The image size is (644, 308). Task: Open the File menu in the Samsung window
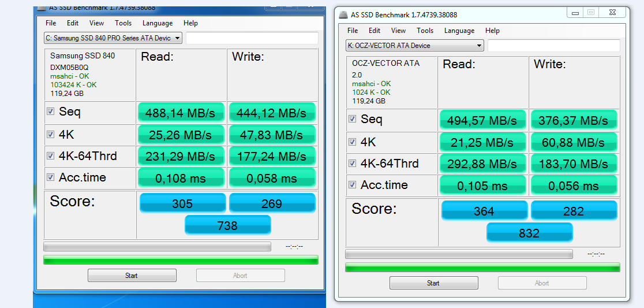click(51, 23)
